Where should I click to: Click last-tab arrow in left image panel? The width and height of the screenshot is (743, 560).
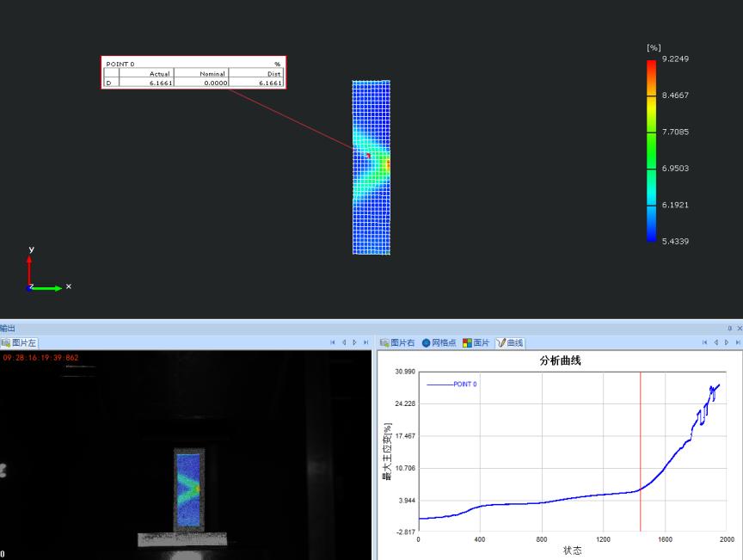365,342
